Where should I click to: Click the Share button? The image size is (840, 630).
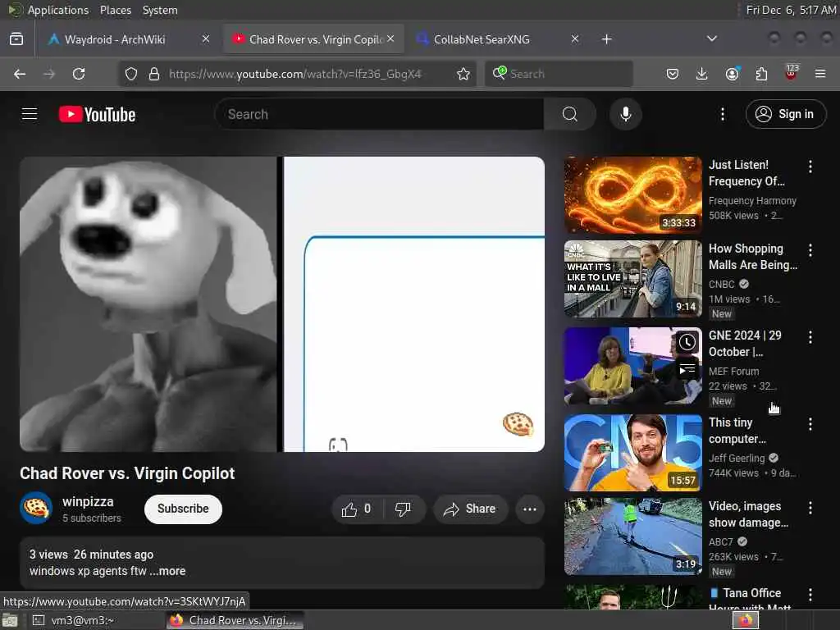click(470, 509)
